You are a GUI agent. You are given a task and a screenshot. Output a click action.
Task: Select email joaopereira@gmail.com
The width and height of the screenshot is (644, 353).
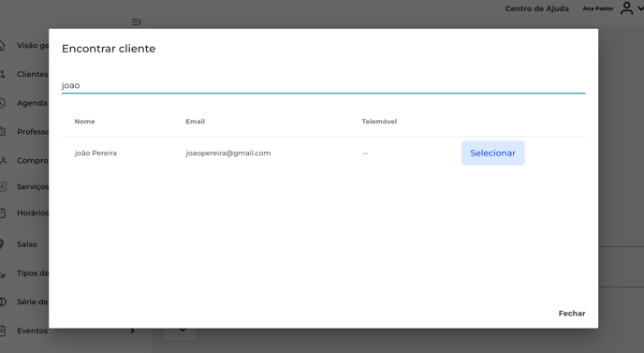coord(228,153)
